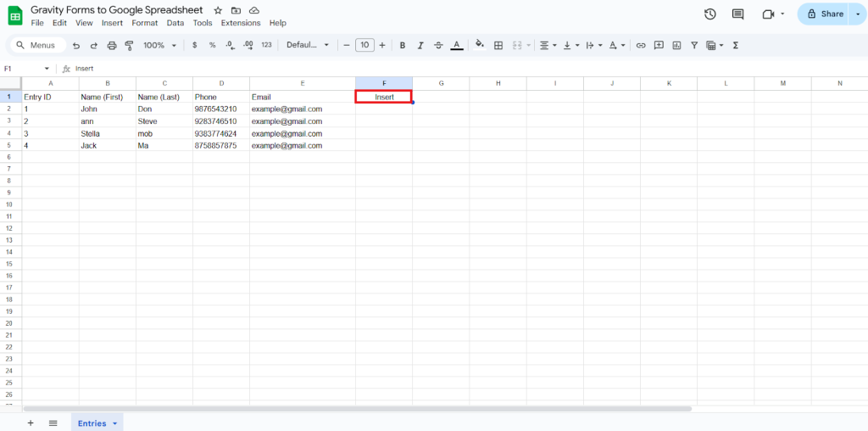Open the Format menu

click(144, 23)
